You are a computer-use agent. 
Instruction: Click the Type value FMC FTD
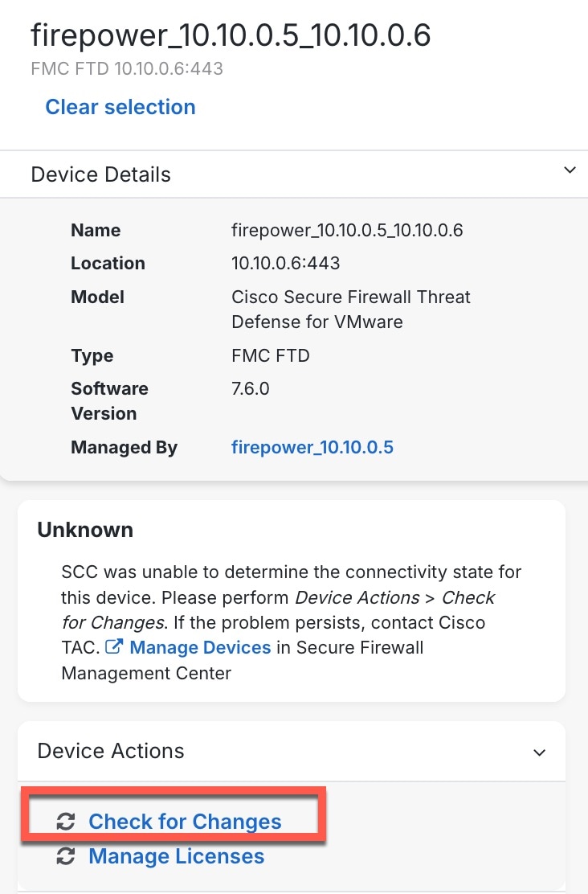coord(270,355)
